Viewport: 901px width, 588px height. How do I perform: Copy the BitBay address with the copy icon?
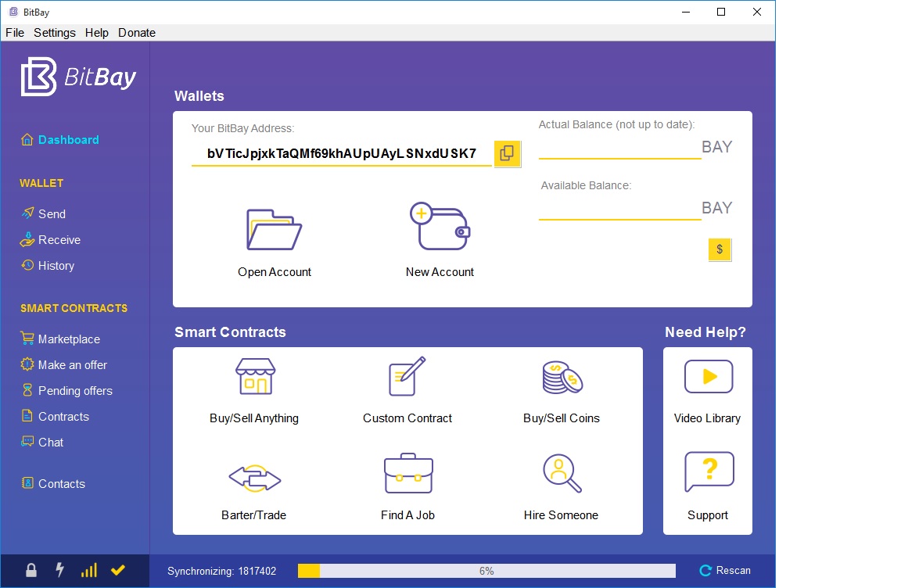[508, 153]
